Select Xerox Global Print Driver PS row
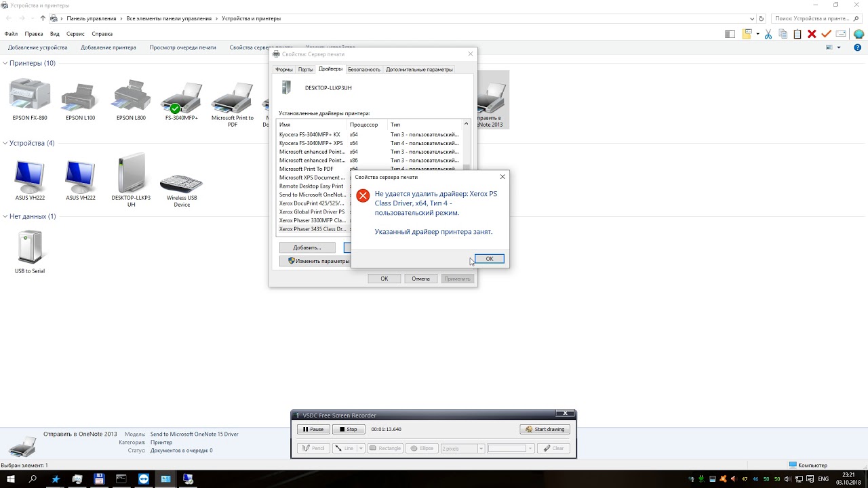Viewport: 868px width, 488px height. point(314,211)
